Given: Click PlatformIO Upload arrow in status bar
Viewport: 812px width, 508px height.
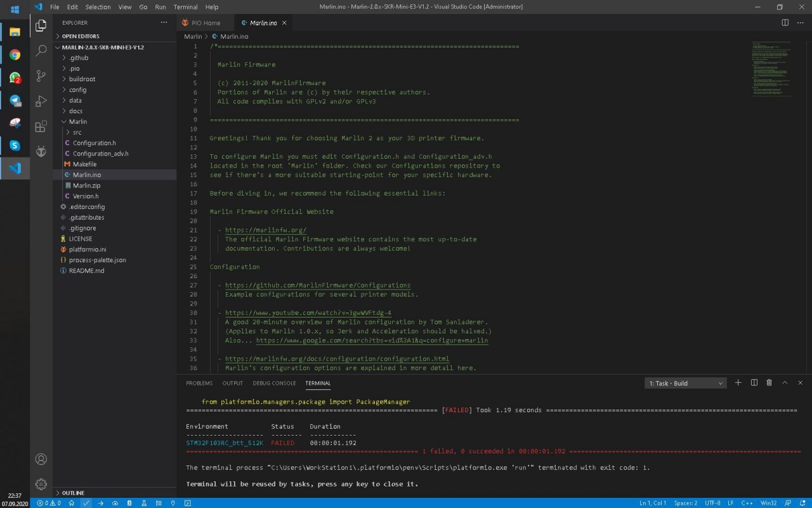Looking at the screenshot, I should coord(100,503).
